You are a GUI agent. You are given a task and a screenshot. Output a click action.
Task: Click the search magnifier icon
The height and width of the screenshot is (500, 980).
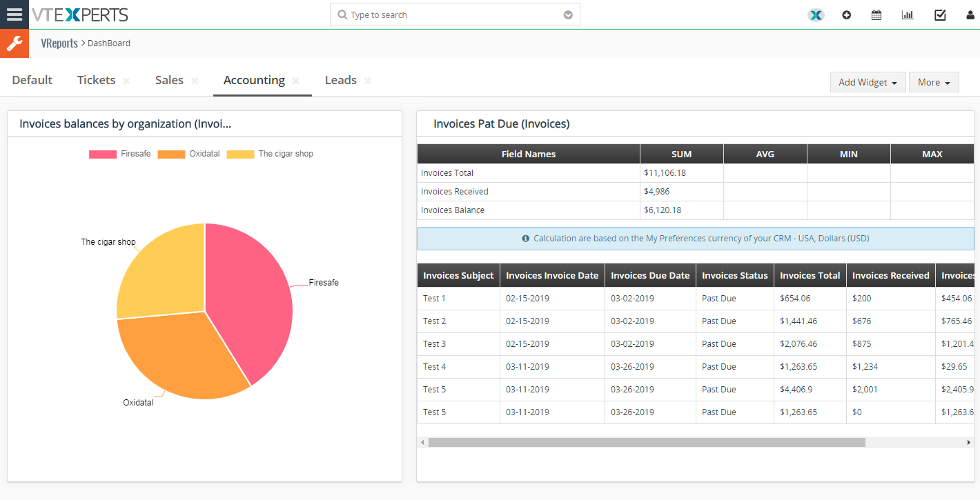click(341, 14)
